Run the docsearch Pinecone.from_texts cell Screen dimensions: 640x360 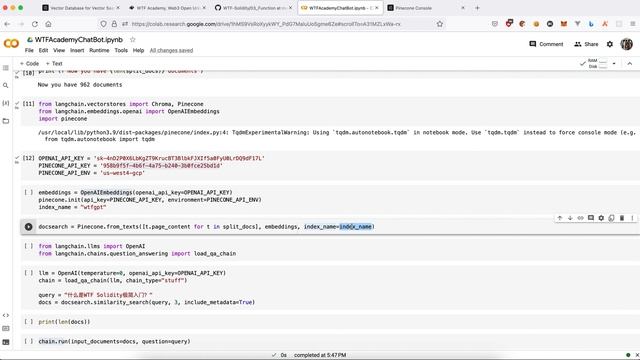(x=28, y=227)
